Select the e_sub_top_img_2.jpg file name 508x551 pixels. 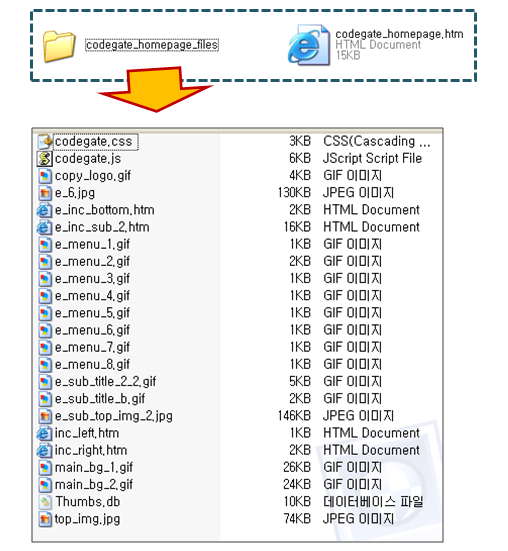tap(113, 416)
